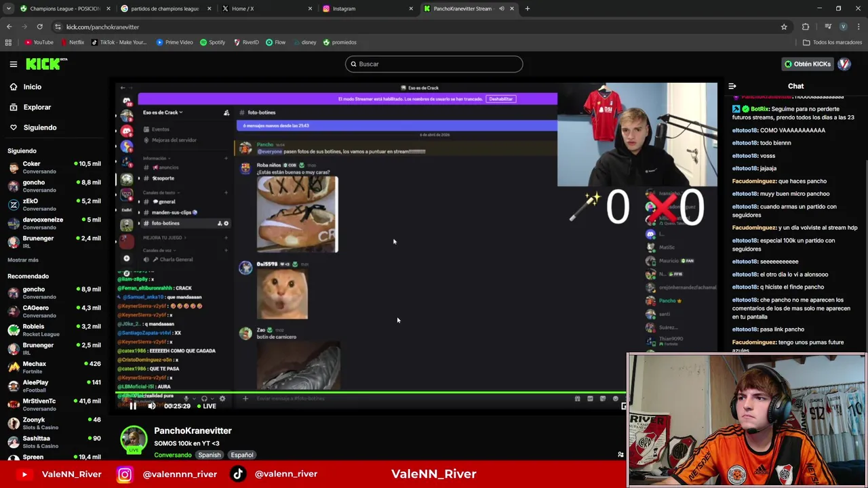The width and height of the screenshot is (868, 488).
Task: Expand Mostrar más in sidebar
Action: 23,260
